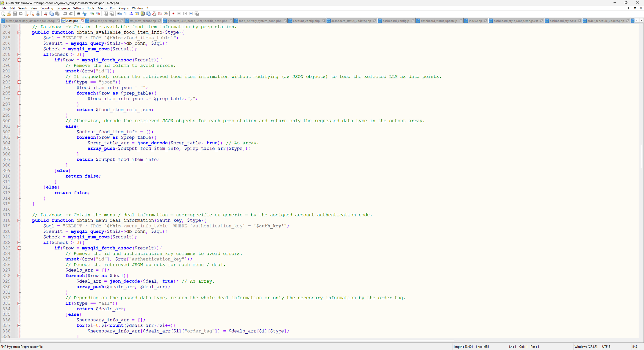Open the Replace dialog icon
Screen dimensions: 644x350
point(85,14)
